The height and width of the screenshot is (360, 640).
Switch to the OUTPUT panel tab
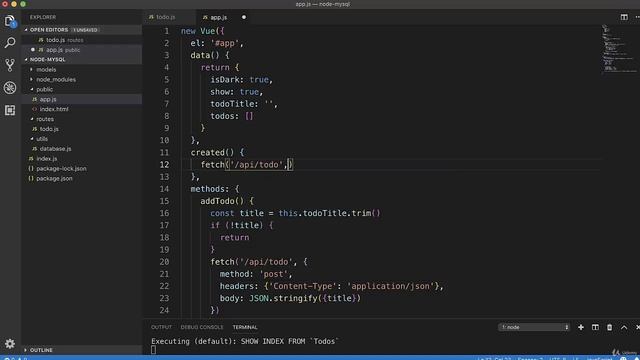point(161,327)
